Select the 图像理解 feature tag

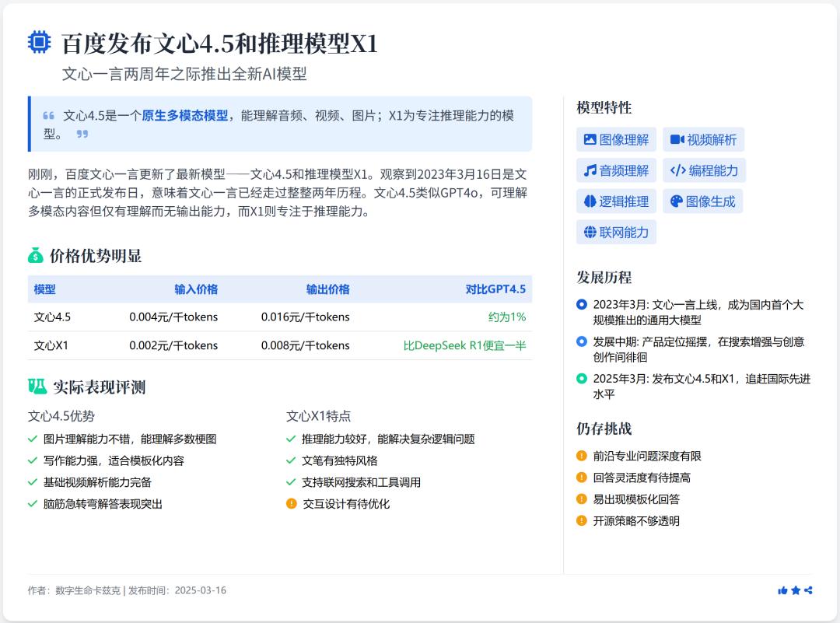pos(616,140)
